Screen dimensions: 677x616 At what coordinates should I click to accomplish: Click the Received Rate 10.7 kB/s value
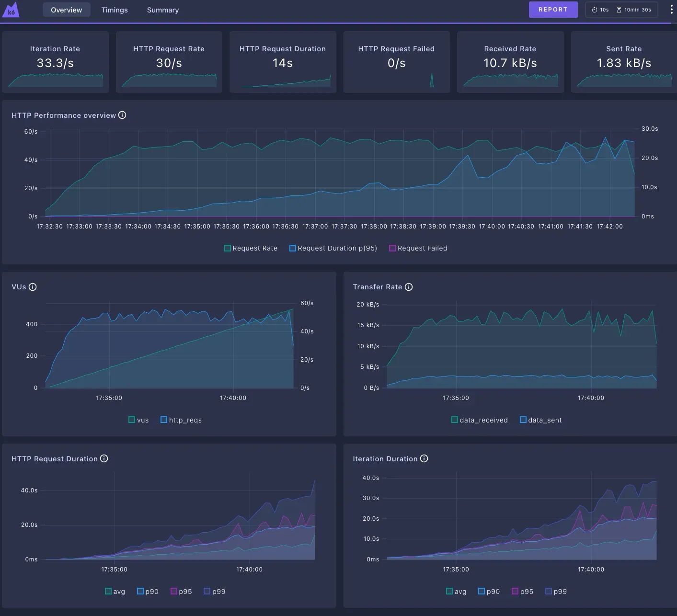pos(510,63)
